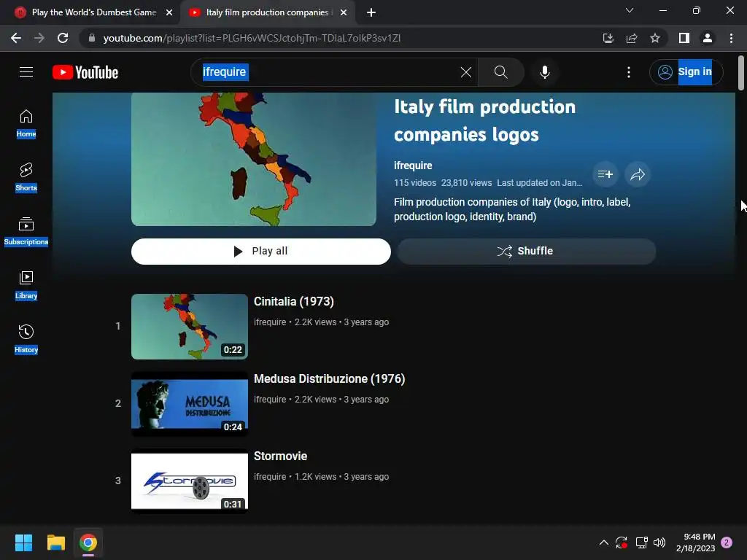Open tab search dropdown chevron
The image size is (747, 560).
[x=630, y=10]
